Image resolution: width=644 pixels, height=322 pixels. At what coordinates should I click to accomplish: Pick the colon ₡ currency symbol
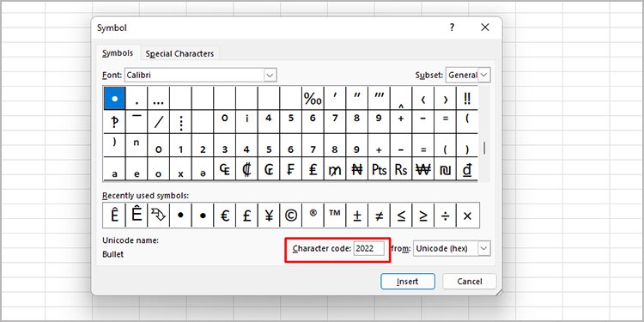click(246, 169)
